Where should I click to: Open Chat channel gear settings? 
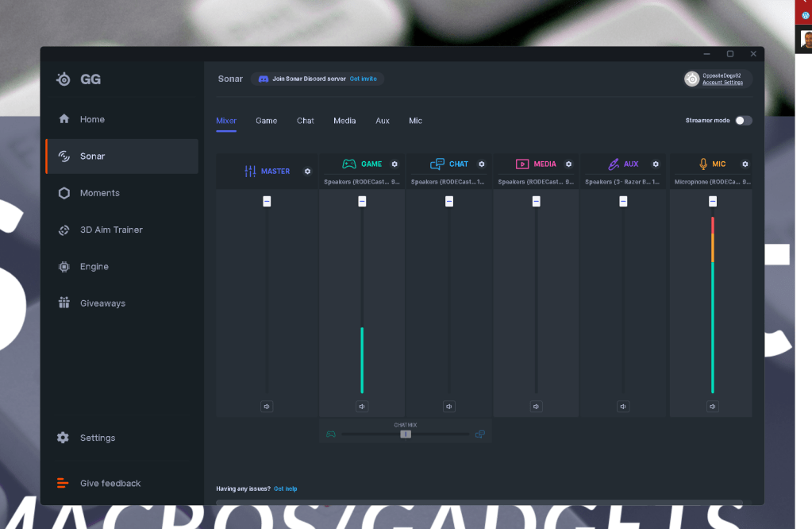482,164
